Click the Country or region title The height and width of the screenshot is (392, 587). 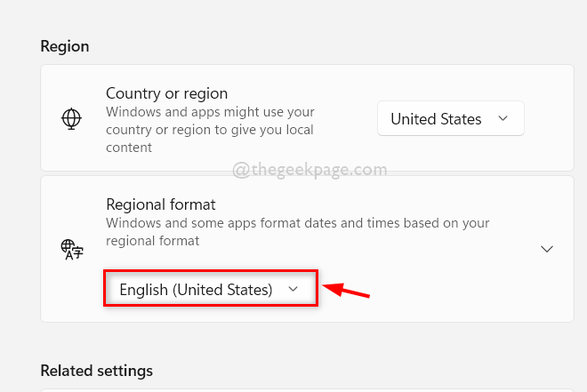[x=166, y=93]
